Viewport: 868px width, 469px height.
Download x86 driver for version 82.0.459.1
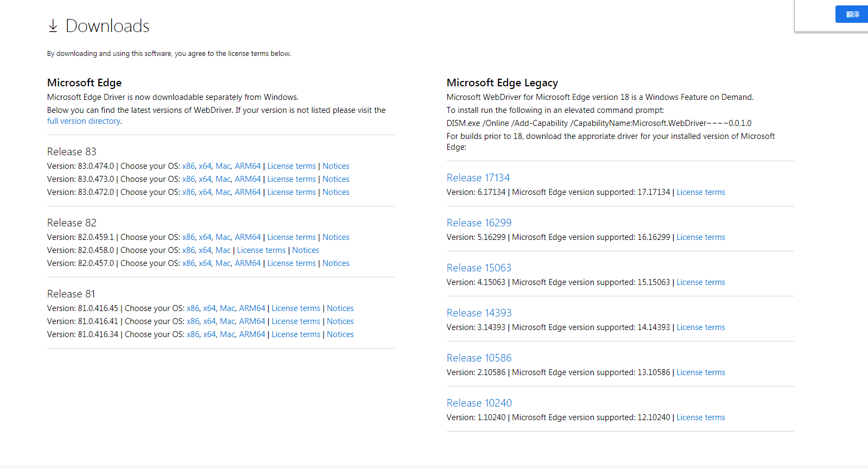[188, 237]
